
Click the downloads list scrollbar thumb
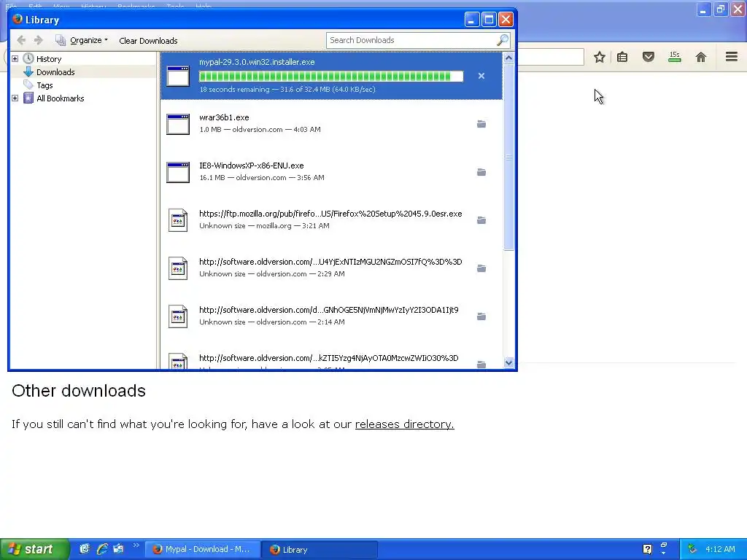pyautogui.click(x=508, y=157)
